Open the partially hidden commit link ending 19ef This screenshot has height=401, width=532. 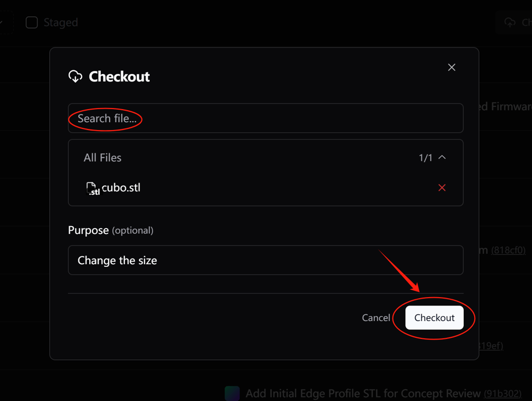(490, 346)
